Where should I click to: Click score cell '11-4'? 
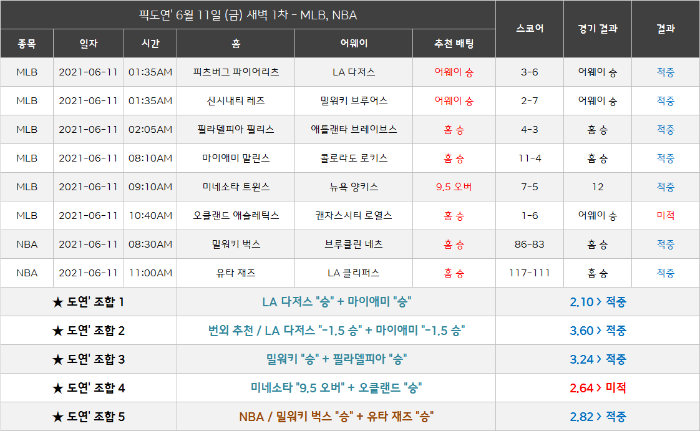(529, 158)
